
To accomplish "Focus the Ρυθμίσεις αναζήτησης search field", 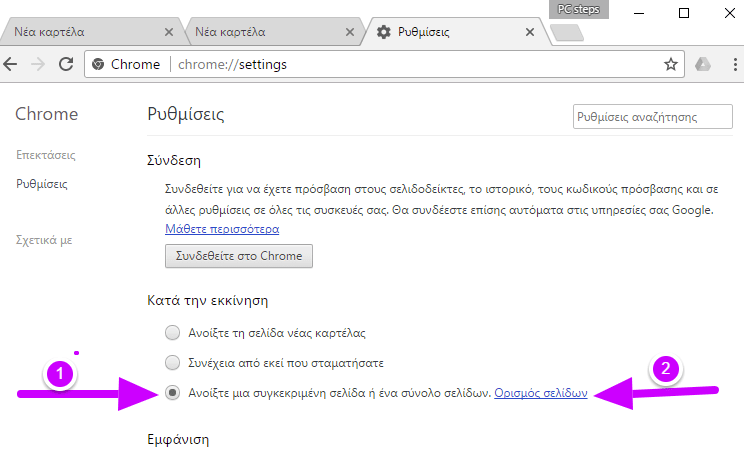I will [652, 117].
